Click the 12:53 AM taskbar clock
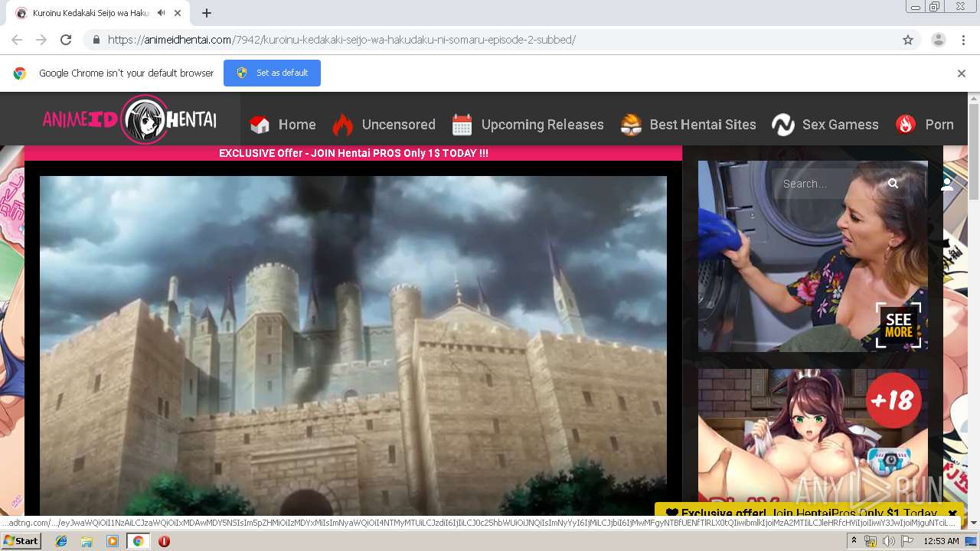Viewport: 980px width, 551px height. 941,541
